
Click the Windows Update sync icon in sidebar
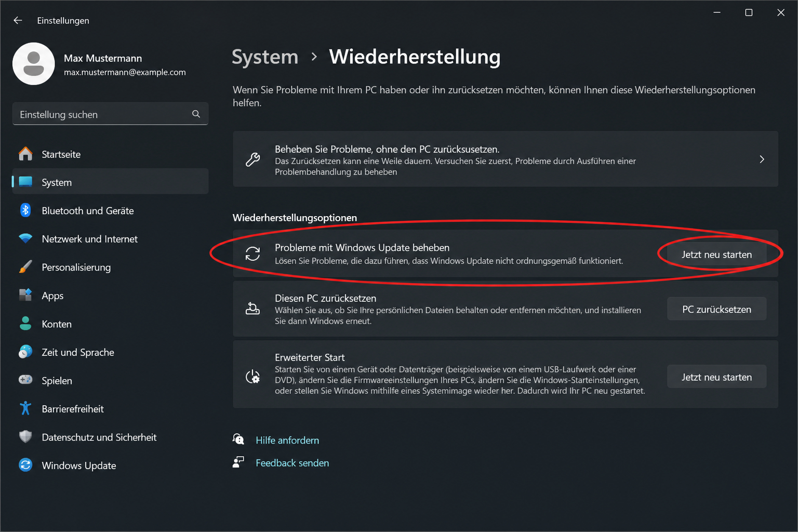tap(25, 465)
